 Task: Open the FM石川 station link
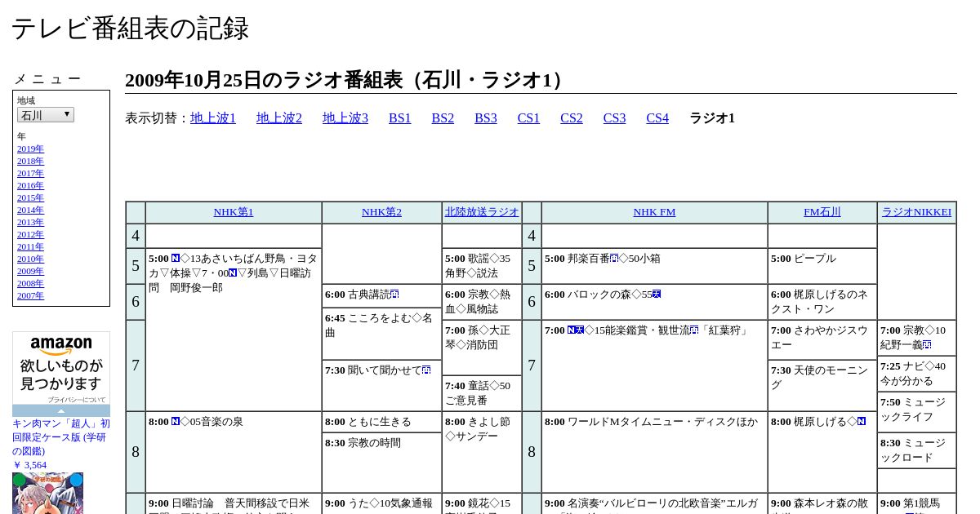tap(822, 212)
